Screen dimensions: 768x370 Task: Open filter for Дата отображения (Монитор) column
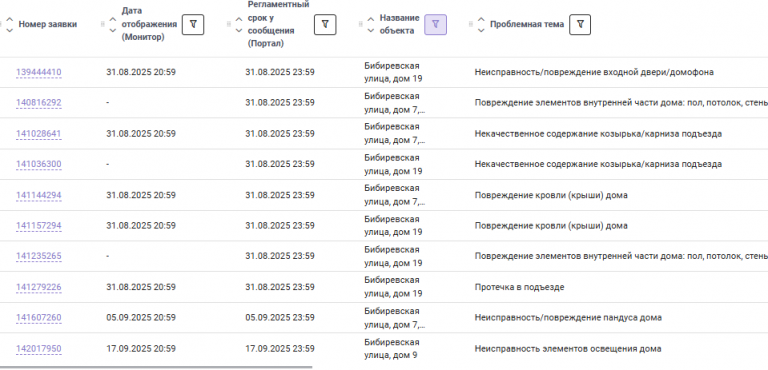click(x=193, y=25)
